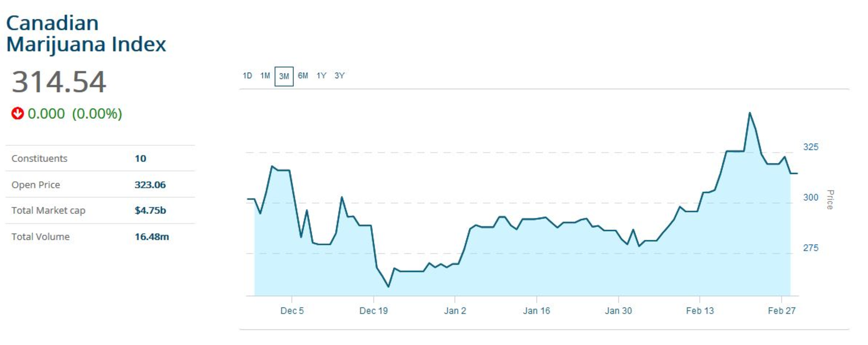Click the Constituents row value 10
This screenshot has width=868, height=345.
point(140,159)
